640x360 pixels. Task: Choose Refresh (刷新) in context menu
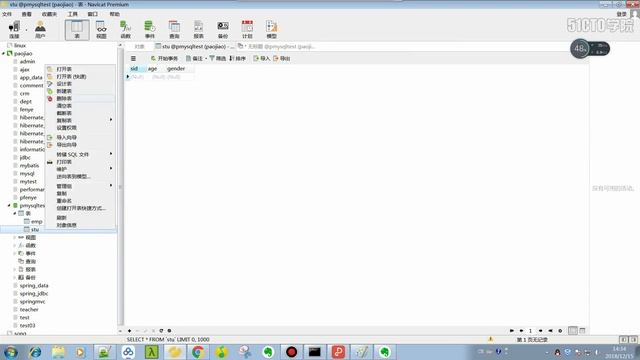(80, 218)
